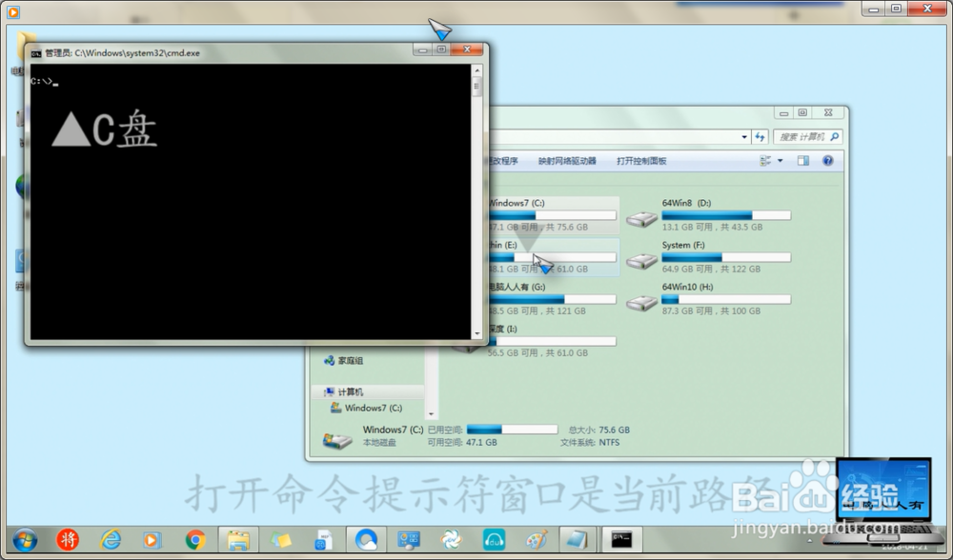This screenshot has height=560, width=953.
Task: Click cmd window scrollbar up arrow
Action: [x=477, y=70]
